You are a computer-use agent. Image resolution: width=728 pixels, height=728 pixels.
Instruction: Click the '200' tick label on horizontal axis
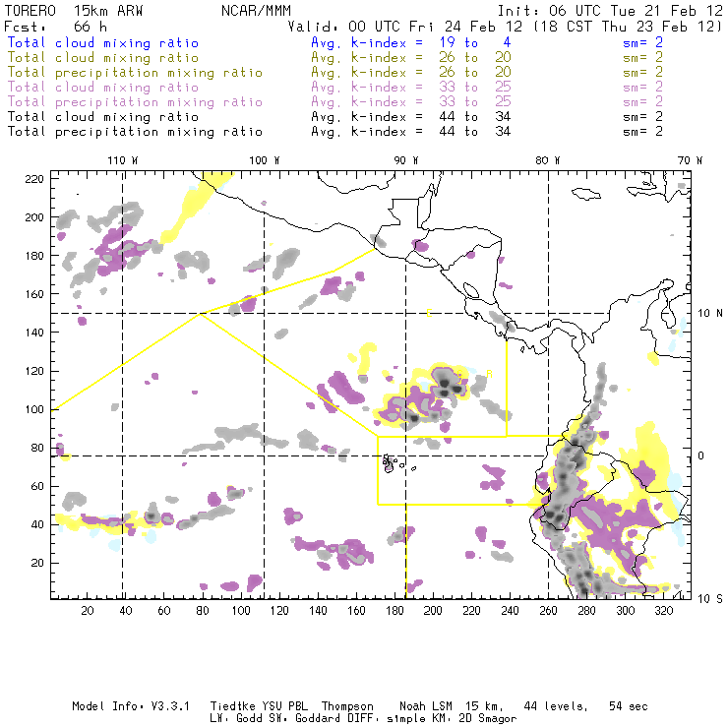click(433, 611)
